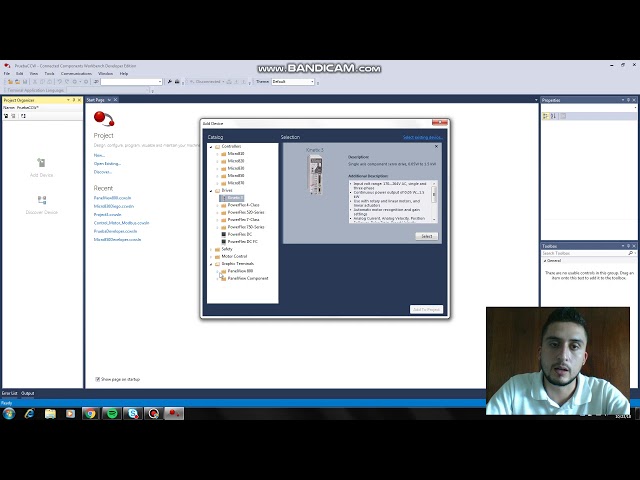640x480 pixels.
Task: Expand the PanelView 800 folder
Action: pos(217,271)
